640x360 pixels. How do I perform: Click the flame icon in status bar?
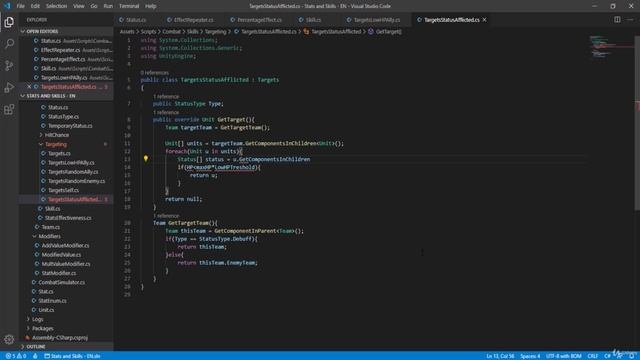[x=35, y=356]
